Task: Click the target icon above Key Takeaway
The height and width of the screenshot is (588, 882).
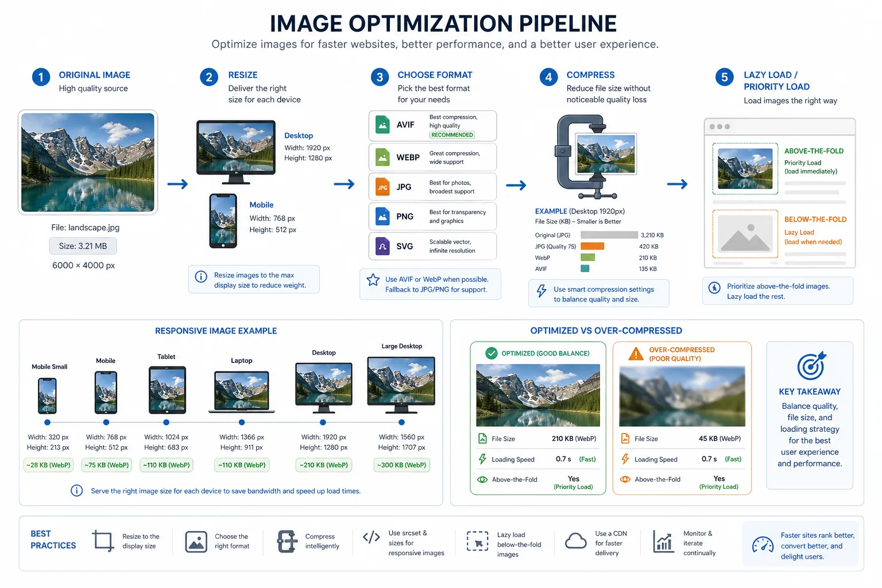Action: click(x=811, y=365)
